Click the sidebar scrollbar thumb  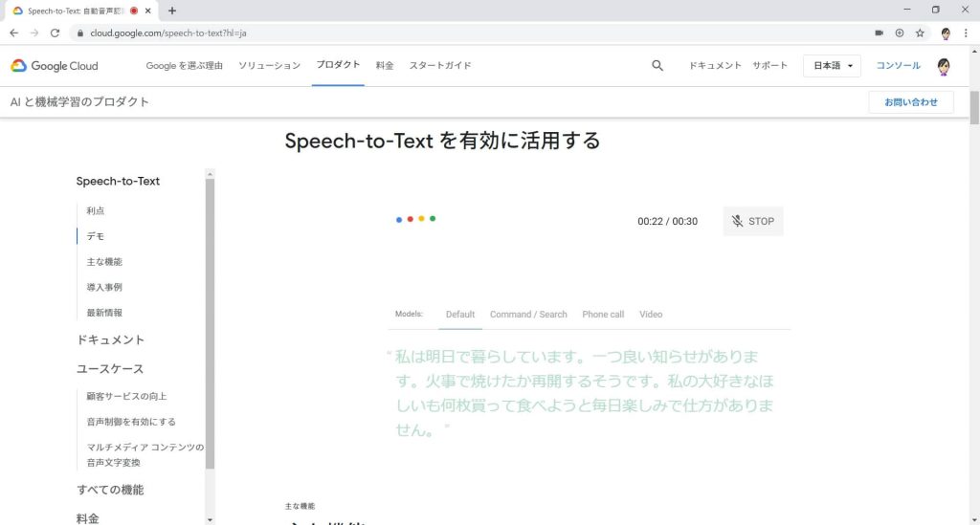pyautogui.click(x=210, y=324)
